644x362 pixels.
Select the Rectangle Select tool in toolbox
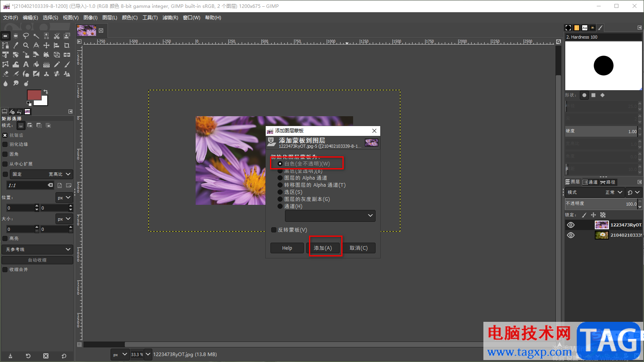[6, 36]
